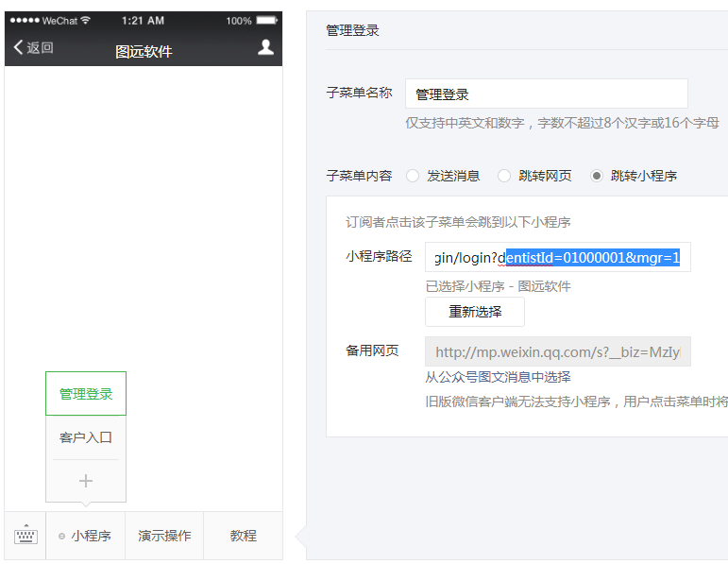Open the profile person icon in header
Image resolution: width=728 pixels, height=564 pixels.
pos(265,47)
